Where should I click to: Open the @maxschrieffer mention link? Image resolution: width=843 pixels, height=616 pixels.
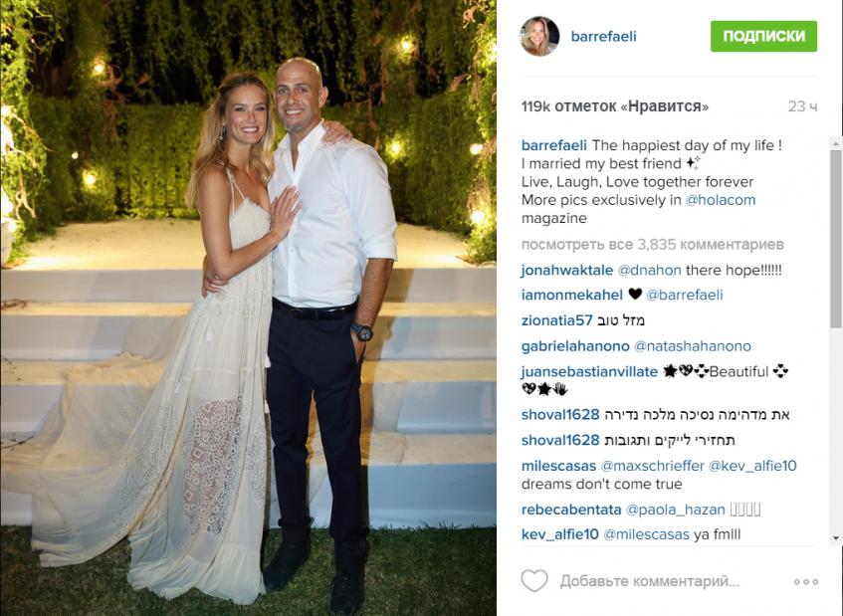tap(652, 466)
